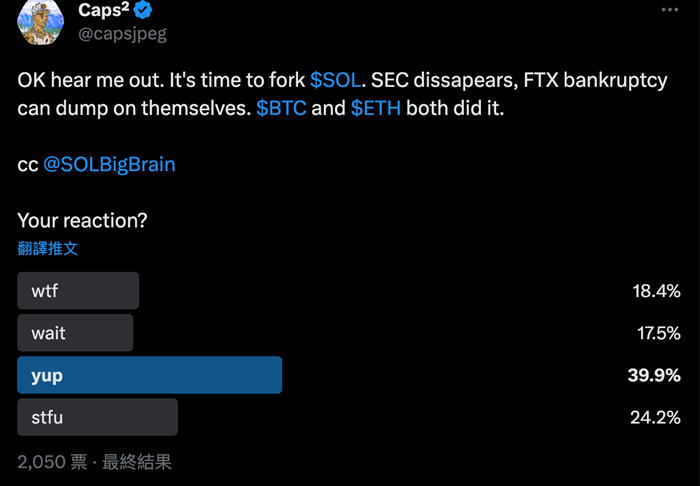Screen dimensions: 700x486
Task: Select the "wait" poll option bar
Action: [x=75, y=333]
